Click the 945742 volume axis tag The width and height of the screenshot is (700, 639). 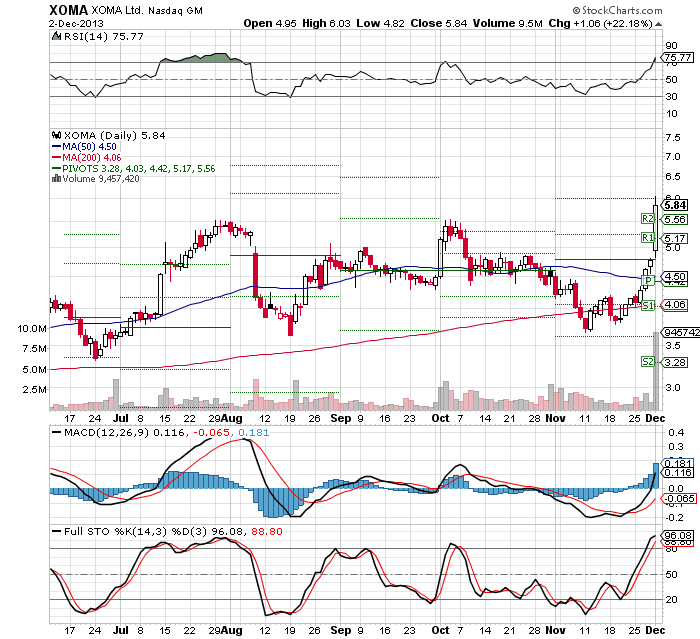[x=682, y=332]
